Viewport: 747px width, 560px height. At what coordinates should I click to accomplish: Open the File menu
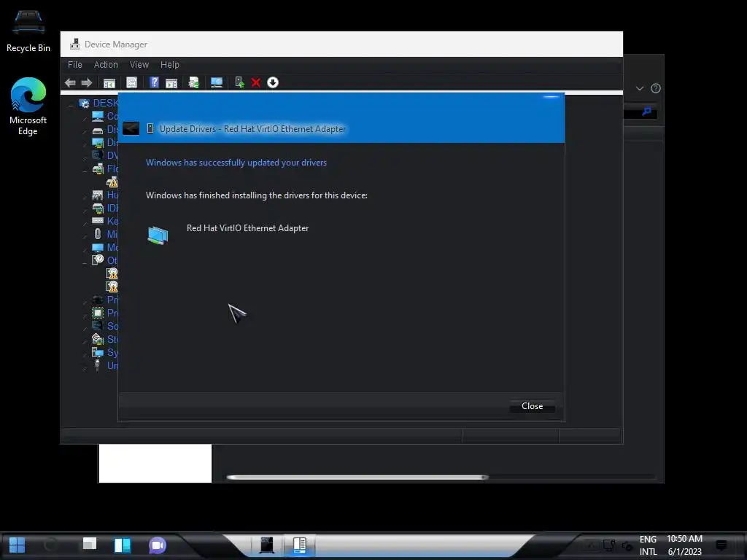(x=75, y=65)
